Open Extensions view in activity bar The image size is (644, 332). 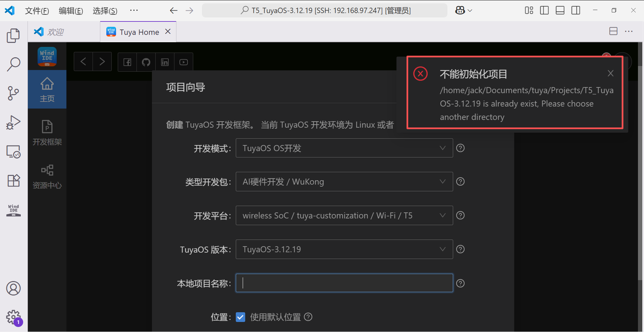(13, 181)
